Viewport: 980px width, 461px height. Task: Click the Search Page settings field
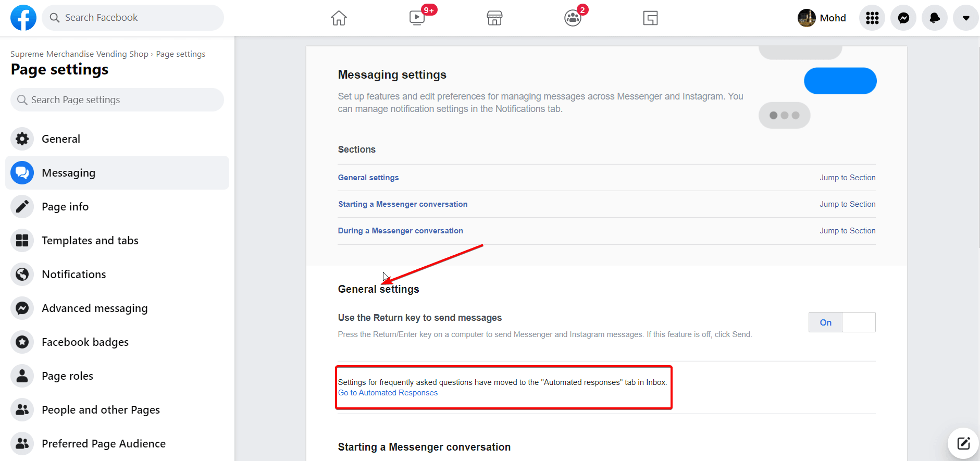point(117,99)
